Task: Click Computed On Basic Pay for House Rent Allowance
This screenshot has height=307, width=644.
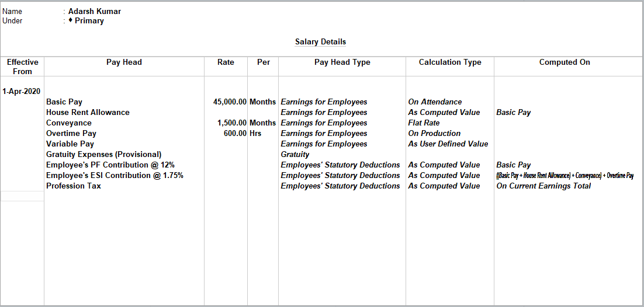Action: click(x=514, y=112)
